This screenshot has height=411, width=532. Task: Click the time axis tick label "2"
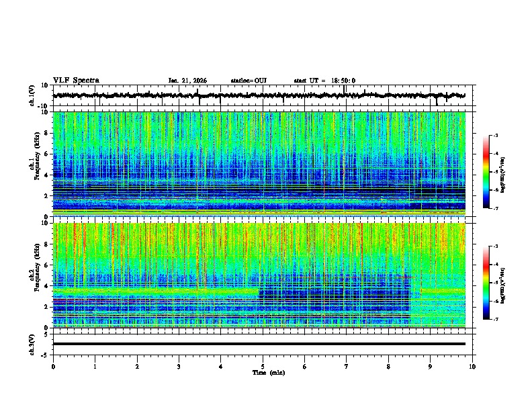[x=137, y=367]
